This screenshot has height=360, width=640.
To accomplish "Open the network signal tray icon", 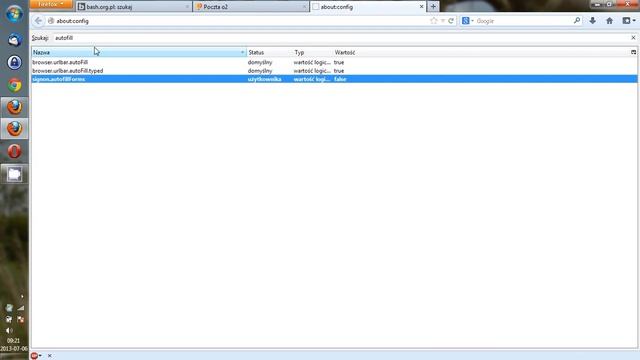I will coord(20,308).
